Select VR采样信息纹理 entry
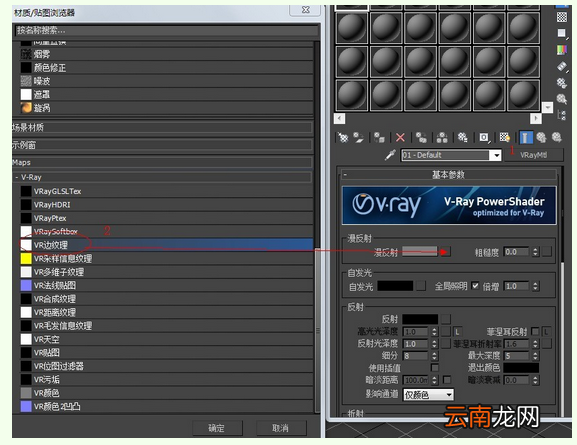The image size is (577, 445). pos(166,258)
